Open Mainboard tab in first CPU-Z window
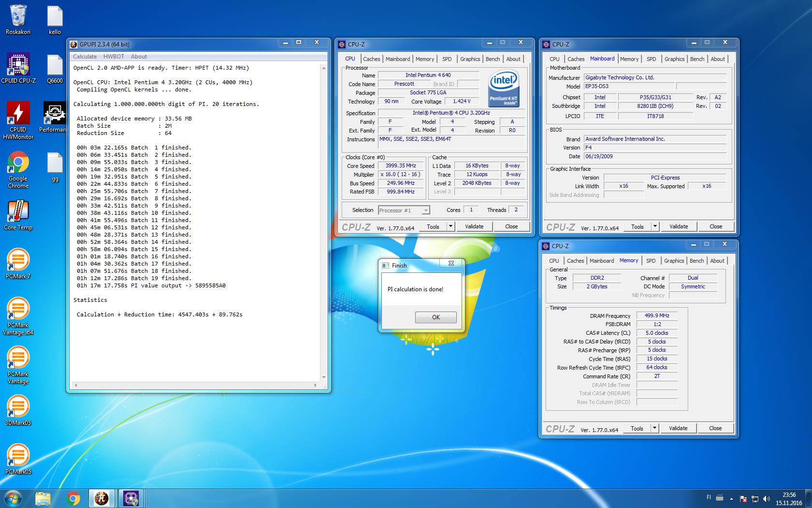 [x=398, y=59]
